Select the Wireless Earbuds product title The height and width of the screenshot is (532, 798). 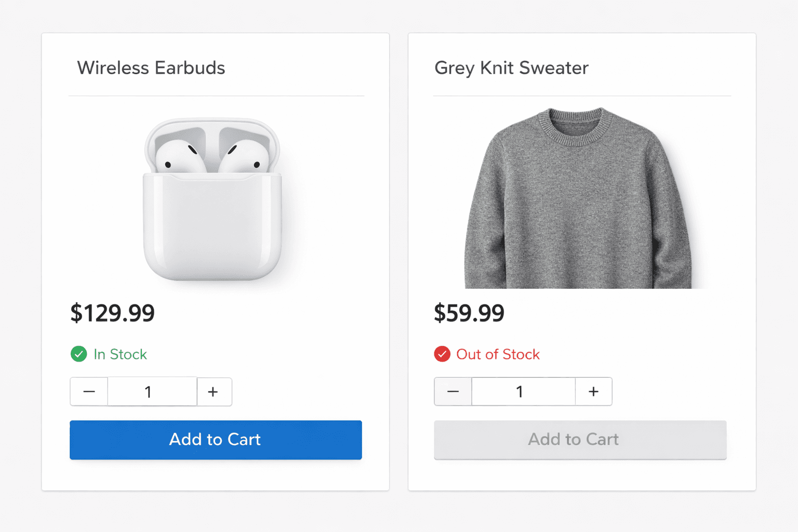[x=151, y=68]
